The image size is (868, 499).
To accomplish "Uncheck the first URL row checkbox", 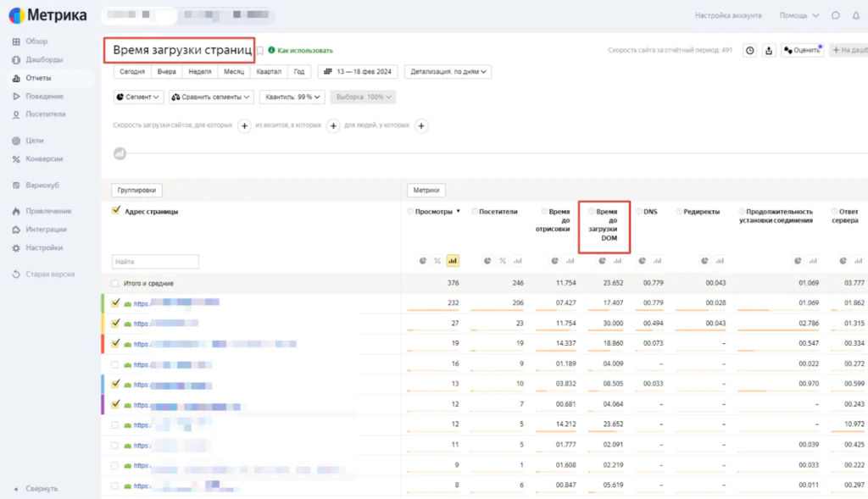I will [116, 302].
